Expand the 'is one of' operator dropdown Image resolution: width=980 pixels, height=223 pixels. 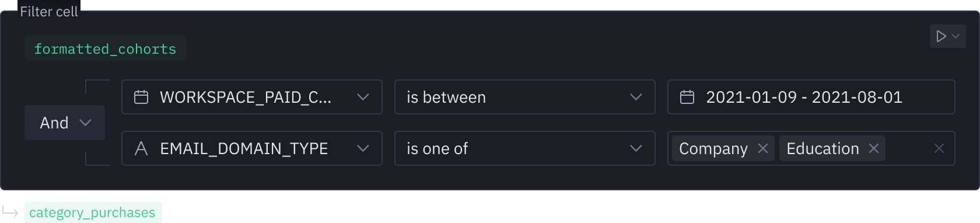point(525,148)
